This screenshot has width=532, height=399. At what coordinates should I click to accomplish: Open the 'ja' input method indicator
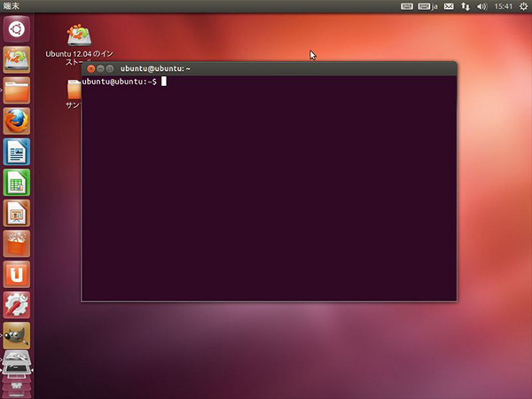tap(428, 6)
